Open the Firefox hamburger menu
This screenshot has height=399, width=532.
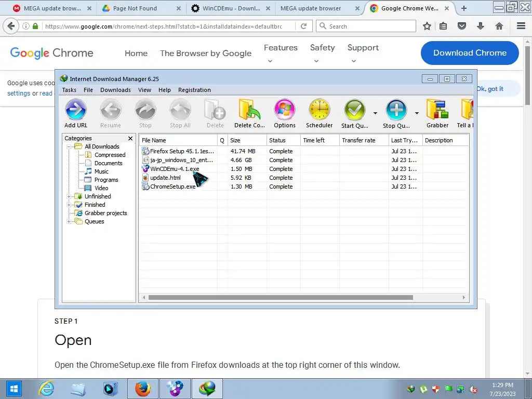521,26
